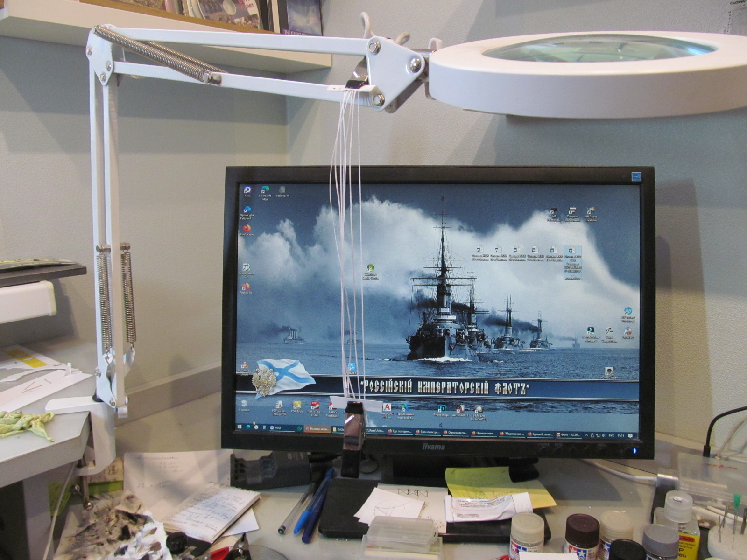
Task: Expand the hidden system tray icons chevron
Action: tap(587, 435)
